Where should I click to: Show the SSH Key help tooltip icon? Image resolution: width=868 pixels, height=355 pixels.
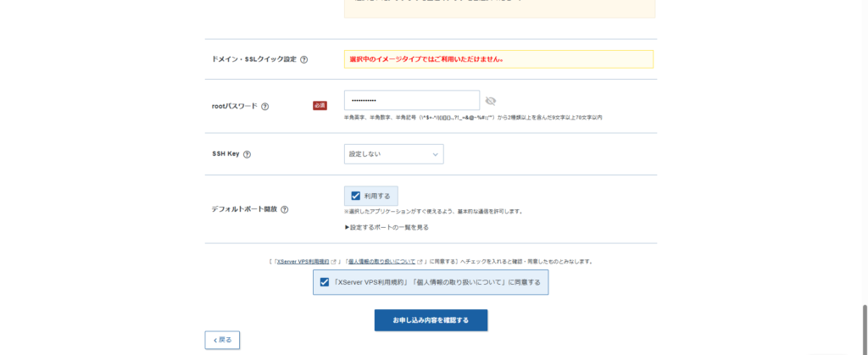click(248, 154)
